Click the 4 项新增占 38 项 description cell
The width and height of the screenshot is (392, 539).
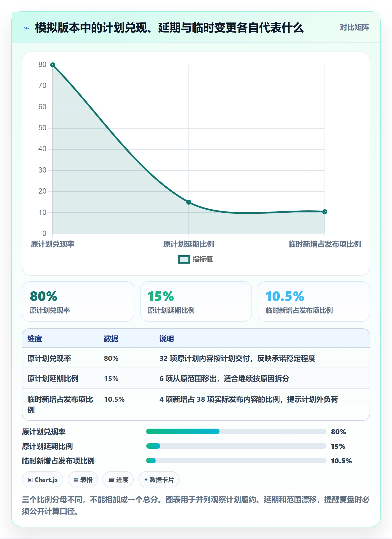249,399
